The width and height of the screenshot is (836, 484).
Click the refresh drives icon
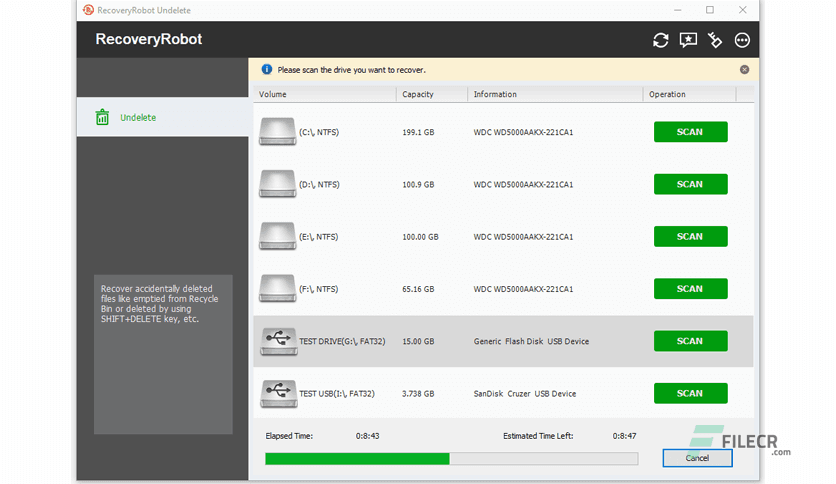(661, 40)
